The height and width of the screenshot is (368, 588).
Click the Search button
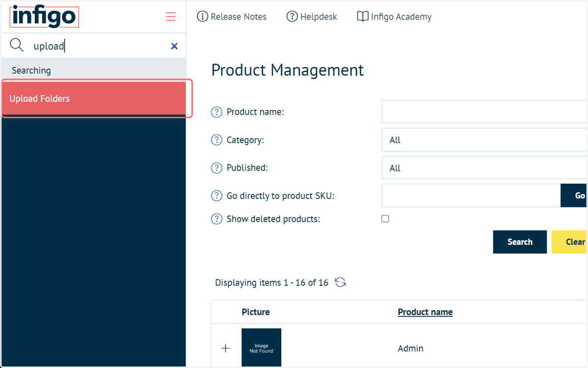520,242
